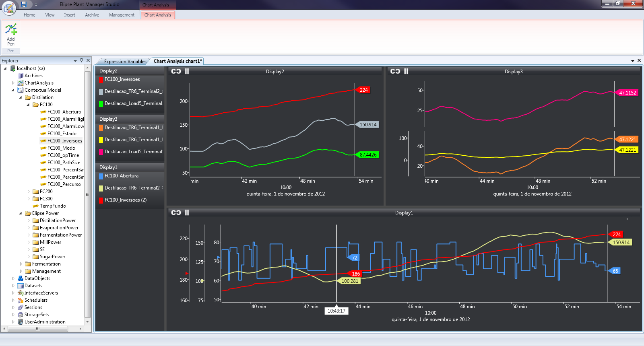Viewport: 644px width, 346px height.
Task: Click the Display2 link/sync icon
Action: [x=176, y=71]
